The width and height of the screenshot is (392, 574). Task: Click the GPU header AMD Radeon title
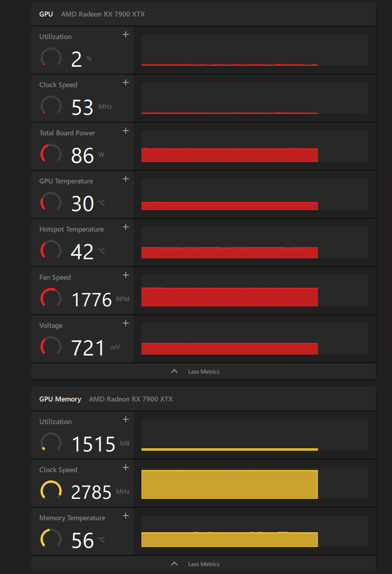click(x=103, y=14)
